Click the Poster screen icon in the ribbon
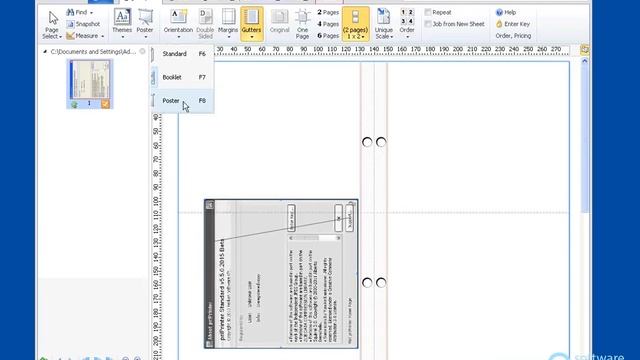The height and width of the screenshot is (360, 640). [145, 17]
